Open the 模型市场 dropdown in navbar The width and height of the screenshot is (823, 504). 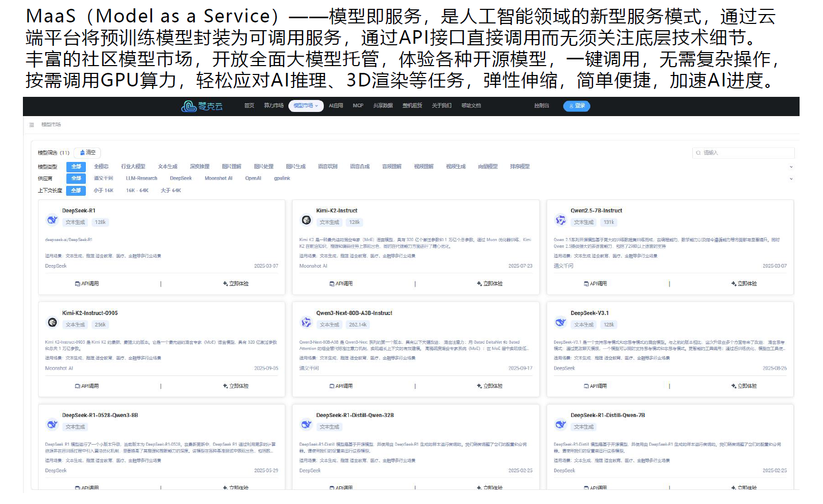coord(306,106)
